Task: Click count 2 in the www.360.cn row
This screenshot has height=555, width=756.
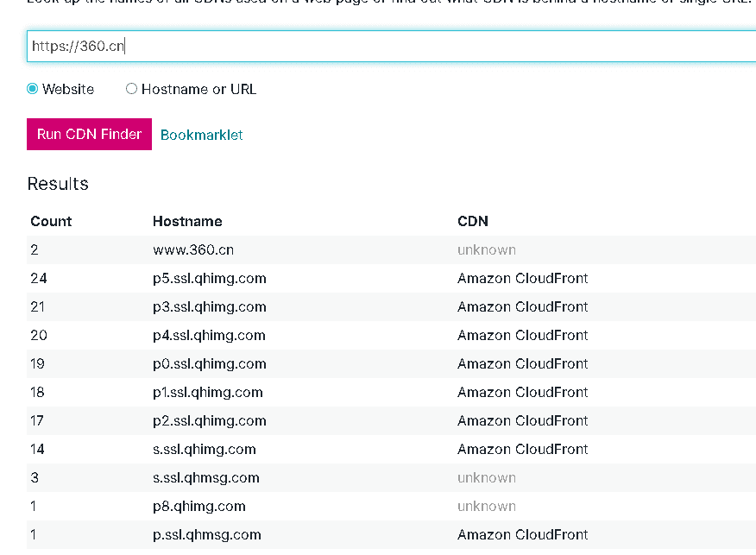Action: pos(35,249)
